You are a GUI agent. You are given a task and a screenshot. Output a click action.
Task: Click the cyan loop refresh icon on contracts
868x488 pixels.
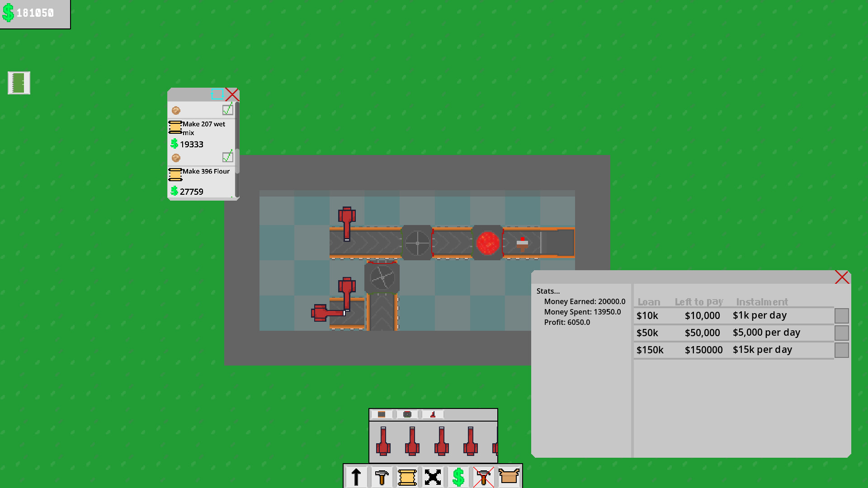(217, 94)
